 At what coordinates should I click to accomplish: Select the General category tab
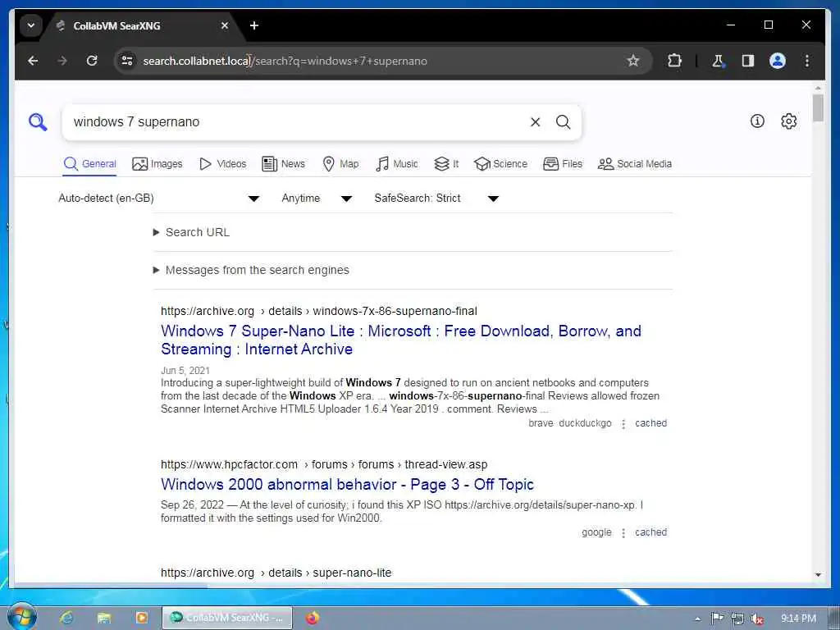(x=90, y=164)
